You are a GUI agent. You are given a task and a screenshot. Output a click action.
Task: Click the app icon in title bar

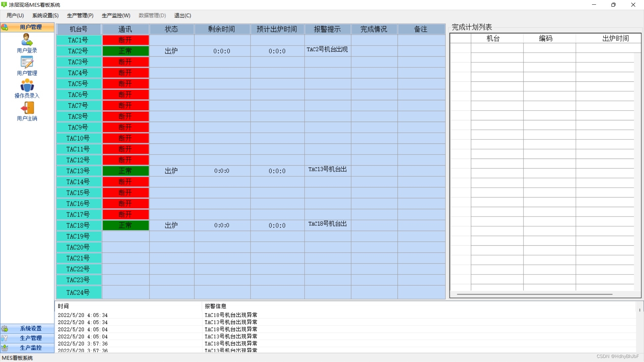click(x=4, y=5)
